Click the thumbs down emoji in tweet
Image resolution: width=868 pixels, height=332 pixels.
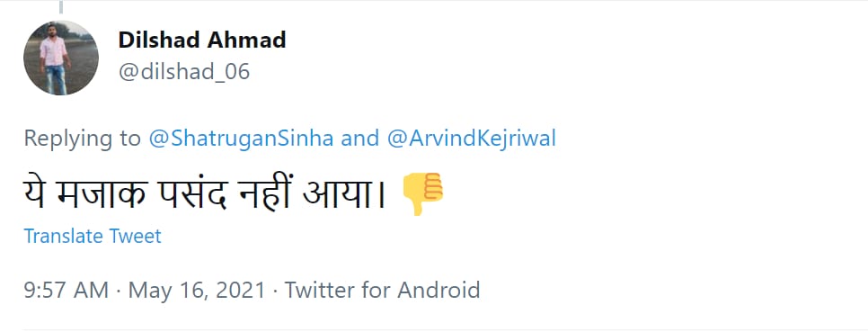pos(421,193)
